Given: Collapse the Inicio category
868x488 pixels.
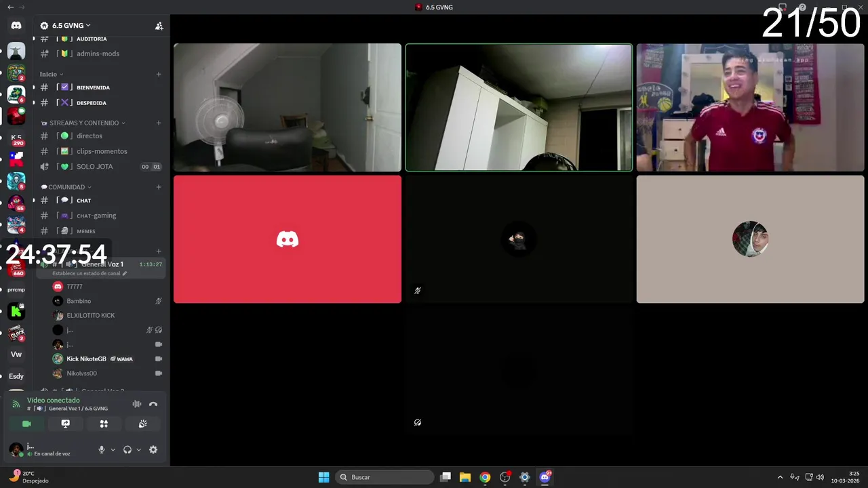Looking at the screenshot, I should (x=52, y=74).
